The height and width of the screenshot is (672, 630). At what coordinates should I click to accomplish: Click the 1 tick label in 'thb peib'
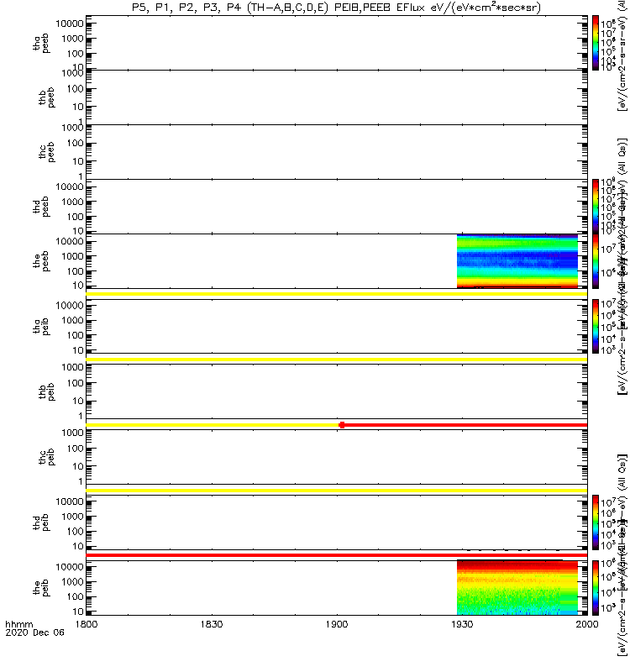81,416
